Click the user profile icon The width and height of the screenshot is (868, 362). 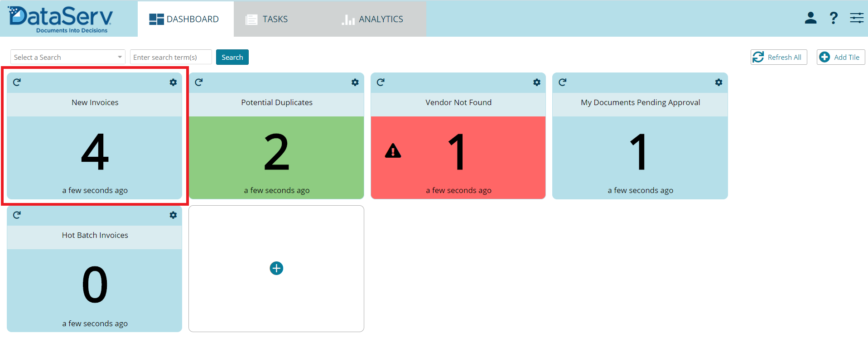(810, 18)
